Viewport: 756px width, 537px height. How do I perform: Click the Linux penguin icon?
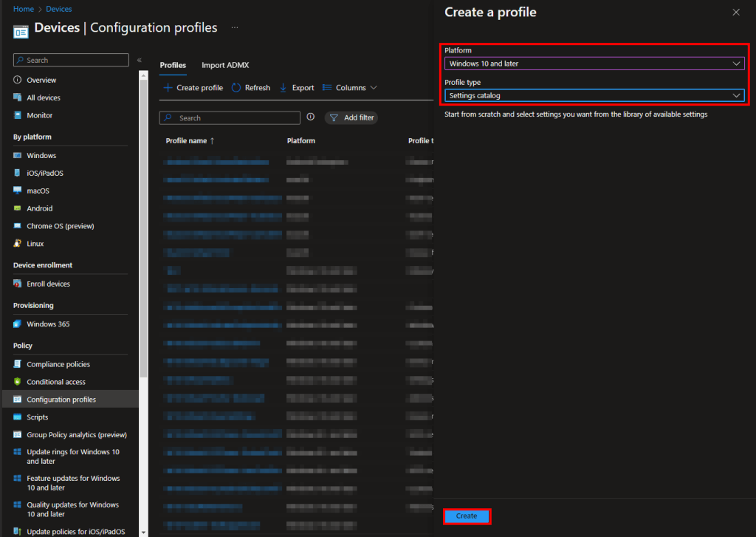[x=18, y=244]
